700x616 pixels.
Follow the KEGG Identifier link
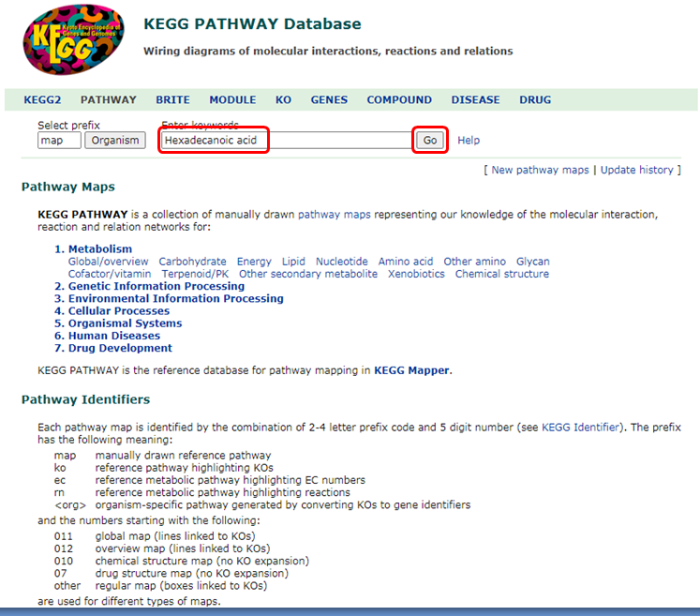coord(580,427)
